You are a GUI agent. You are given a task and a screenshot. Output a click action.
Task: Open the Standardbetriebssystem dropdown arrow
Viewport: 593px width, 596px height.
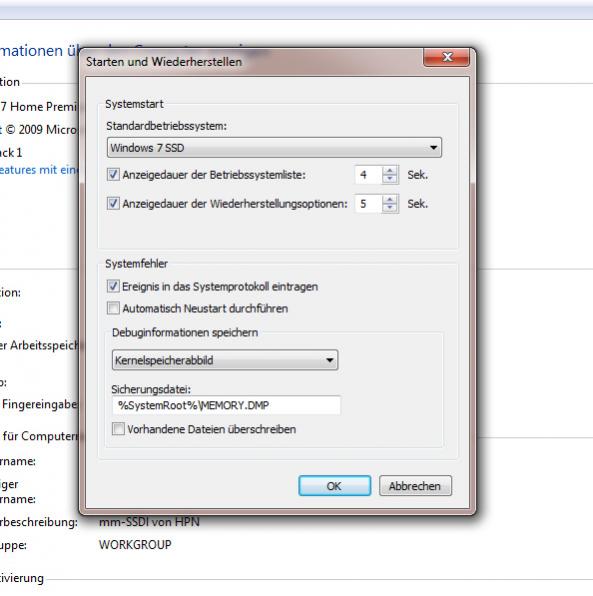click(433, 147)
